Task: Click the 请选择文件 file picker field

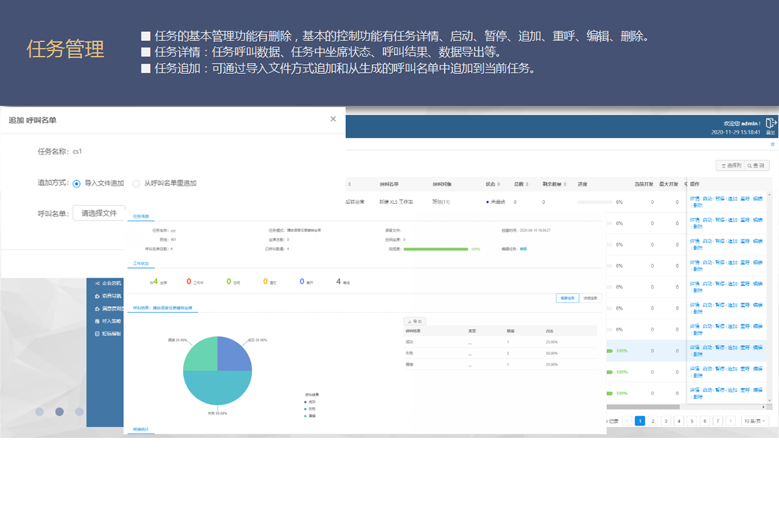Action: (x=101, y=212)
